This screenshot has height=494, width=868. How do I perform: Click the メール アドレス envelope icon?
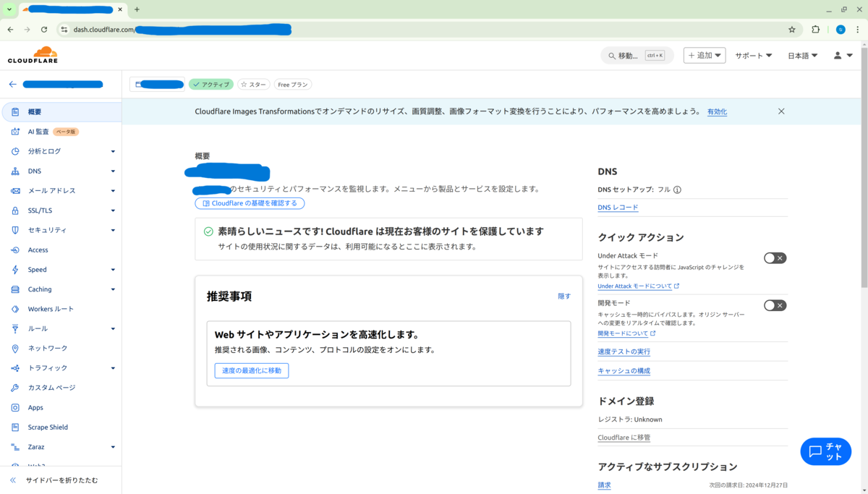[15, 191]
